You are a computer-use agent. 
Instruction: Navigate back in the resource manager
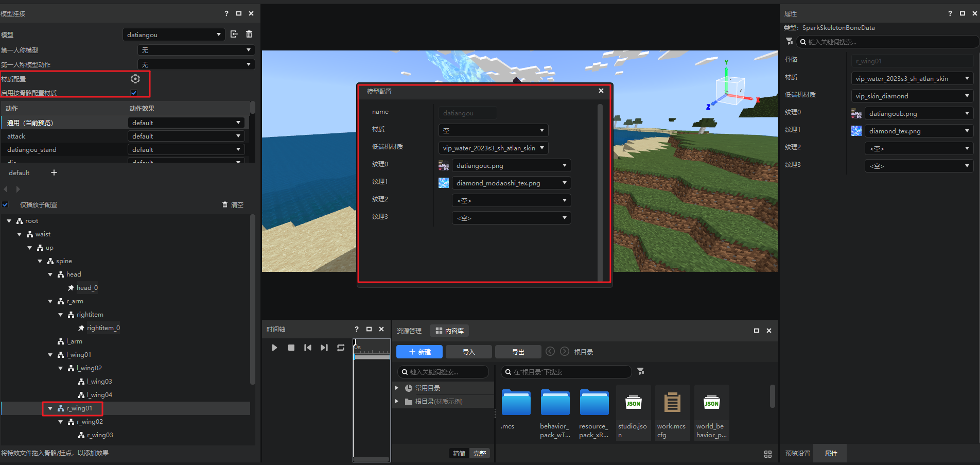pos(550,351)
